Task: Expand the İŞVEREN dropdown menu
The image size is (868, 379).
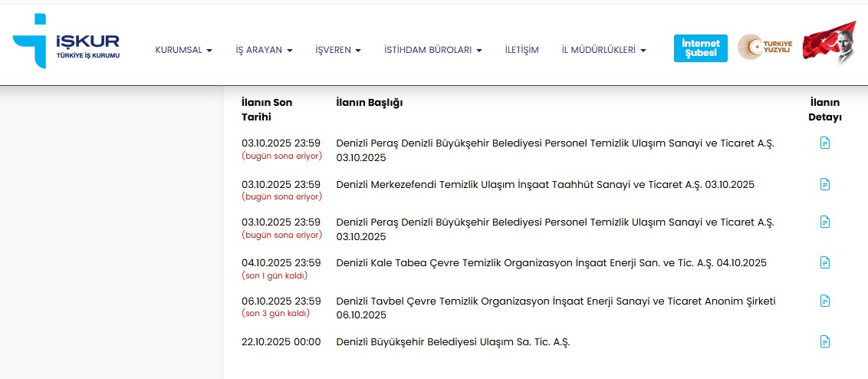Action: (x=338, y=50)
